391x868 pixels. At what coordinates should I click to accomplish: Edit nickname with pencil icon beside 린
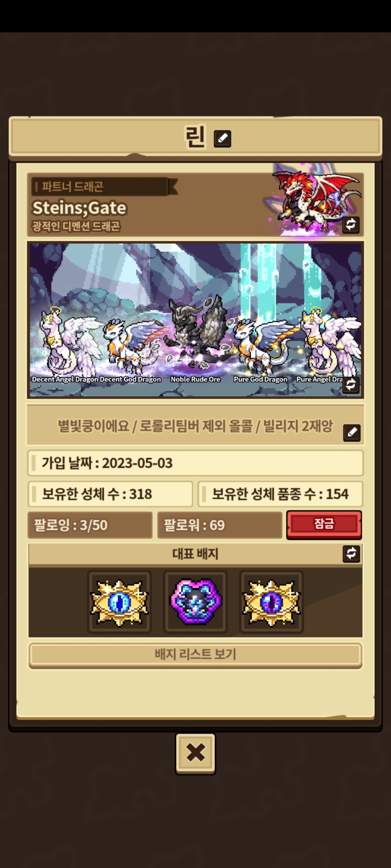[222, 139]
